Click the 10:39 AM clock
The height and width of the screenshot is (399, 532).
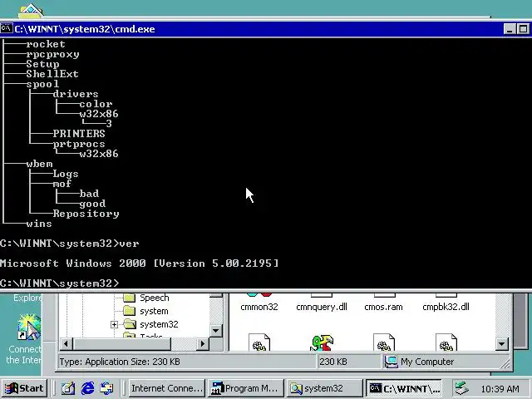500,389
